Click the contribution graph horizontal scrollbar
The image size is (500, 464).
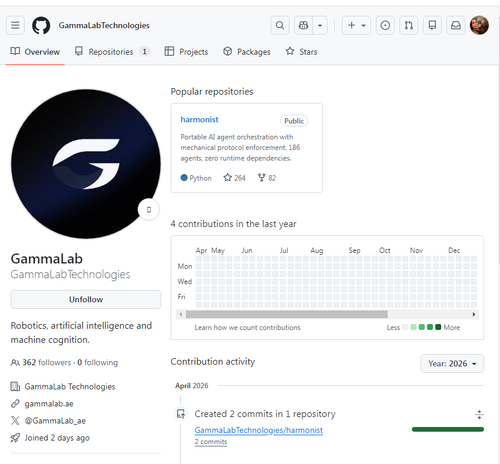(x=287, y=314)
